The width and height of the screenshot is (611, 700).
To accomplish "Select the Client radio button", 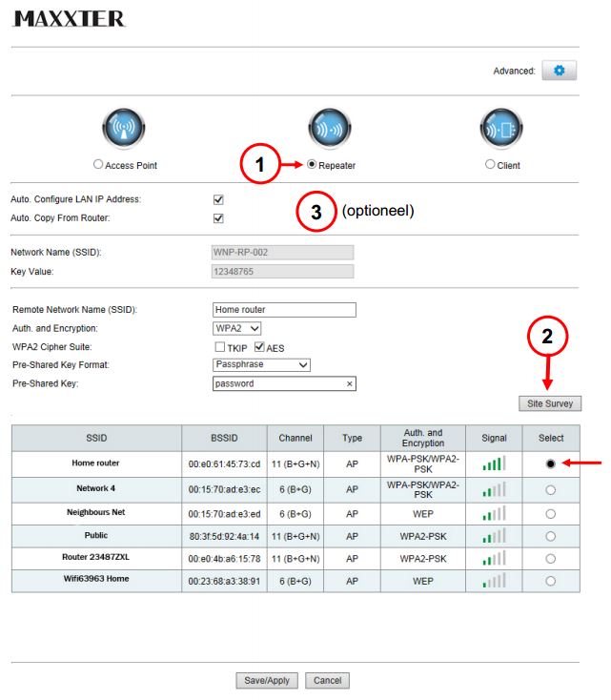I will pos(490,164).
